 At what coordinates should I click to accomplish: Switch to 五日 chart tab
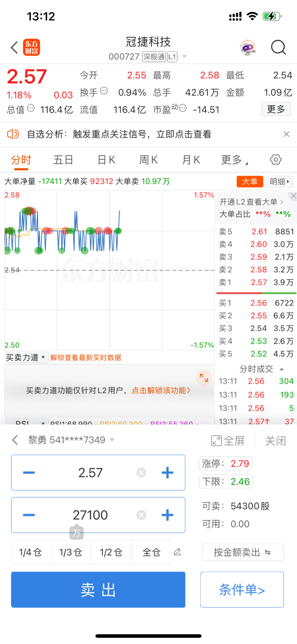pos(63,160)
